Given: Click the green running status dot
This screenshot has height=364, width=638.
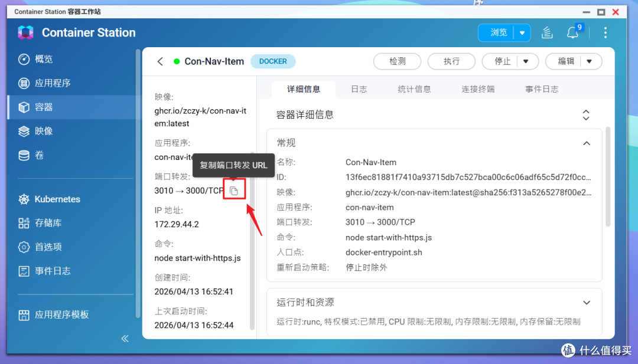Looking at the screenshot, I should [177, 61].
